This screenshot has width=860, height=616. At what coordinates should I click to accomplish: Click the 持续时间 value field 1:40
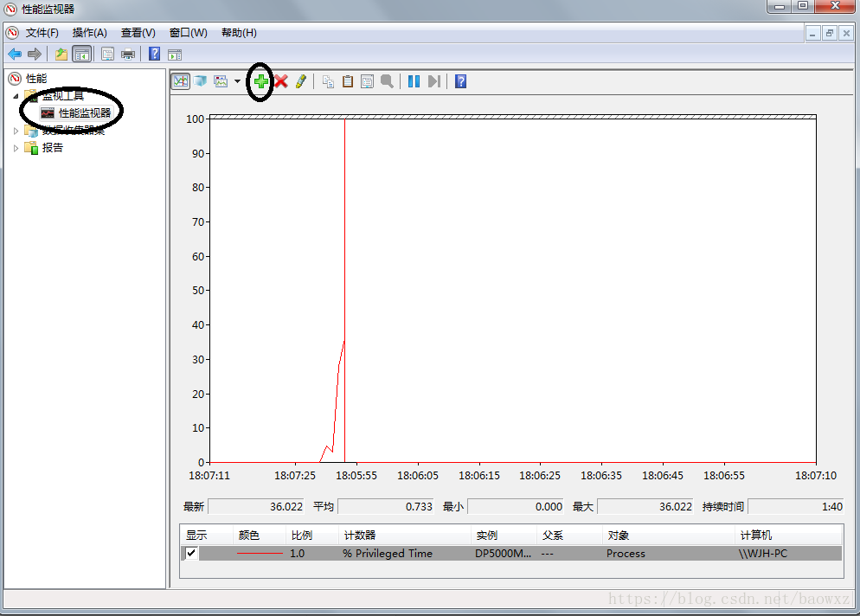pos(796,507)
